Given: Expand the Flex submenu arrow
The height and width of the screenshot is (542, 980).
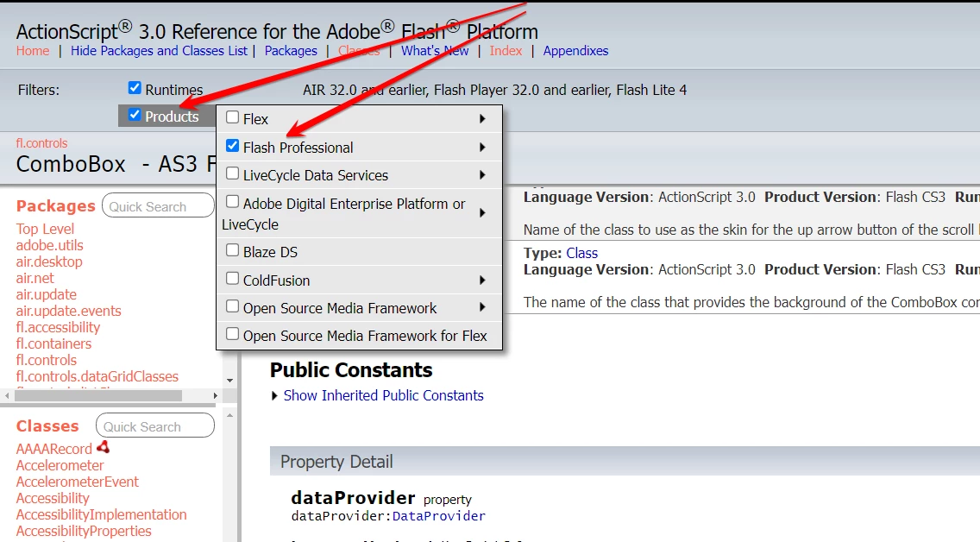Looking at the screenshot, I should click(x=482, y=119).
